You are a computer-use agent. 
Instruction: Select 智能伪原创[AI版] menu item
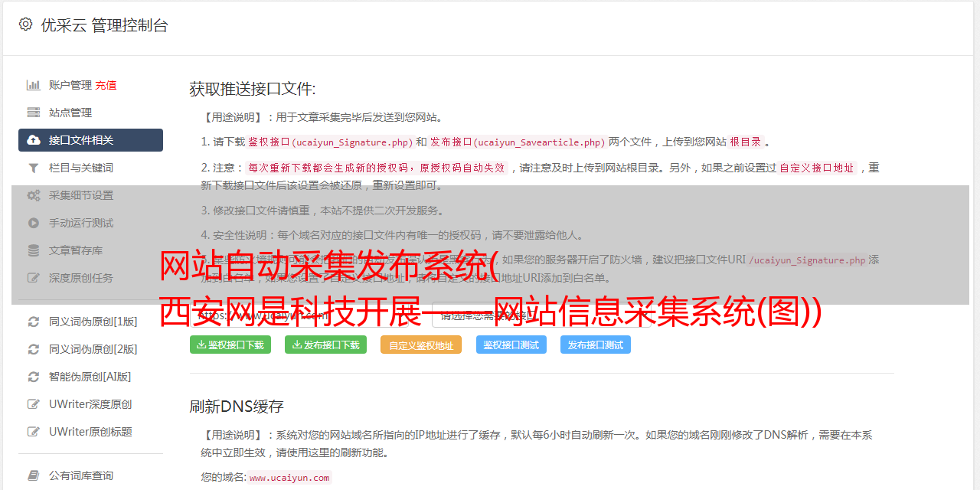90,377
